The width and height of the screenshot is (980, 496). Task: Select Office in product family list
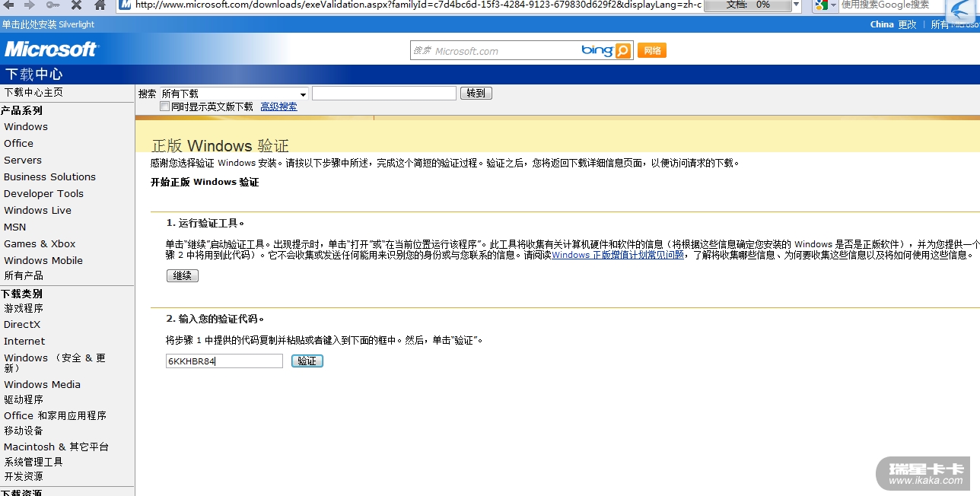pyautogui.click(x=19, y=143)
